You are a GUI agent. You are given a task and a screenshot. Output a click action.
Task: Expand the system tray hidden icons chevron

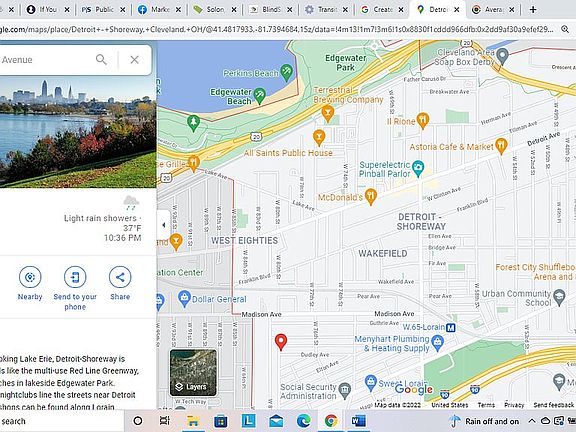(532, 421)
